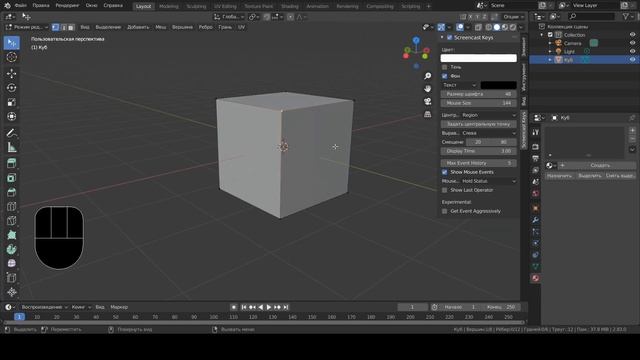Expand the Camera item in outliner
Image resolution: width=640 pixels, height=360 pixels.
(x=550, y=43)
